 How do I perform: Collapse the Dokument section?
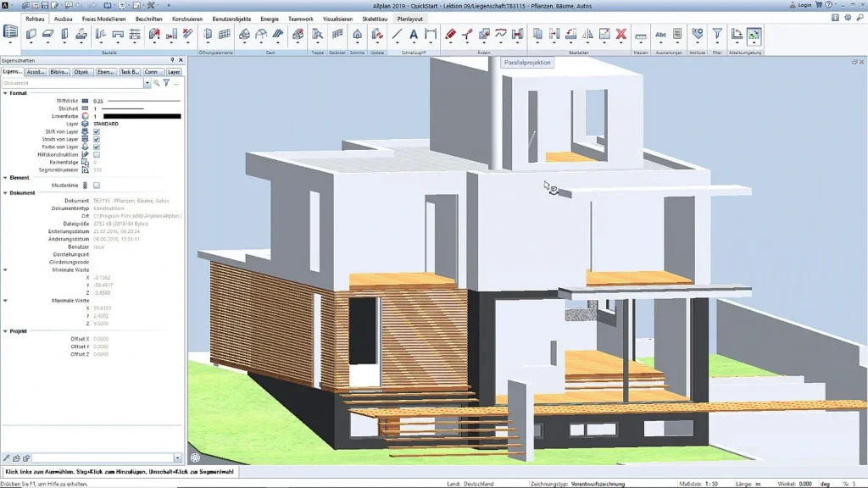(6, 193)
